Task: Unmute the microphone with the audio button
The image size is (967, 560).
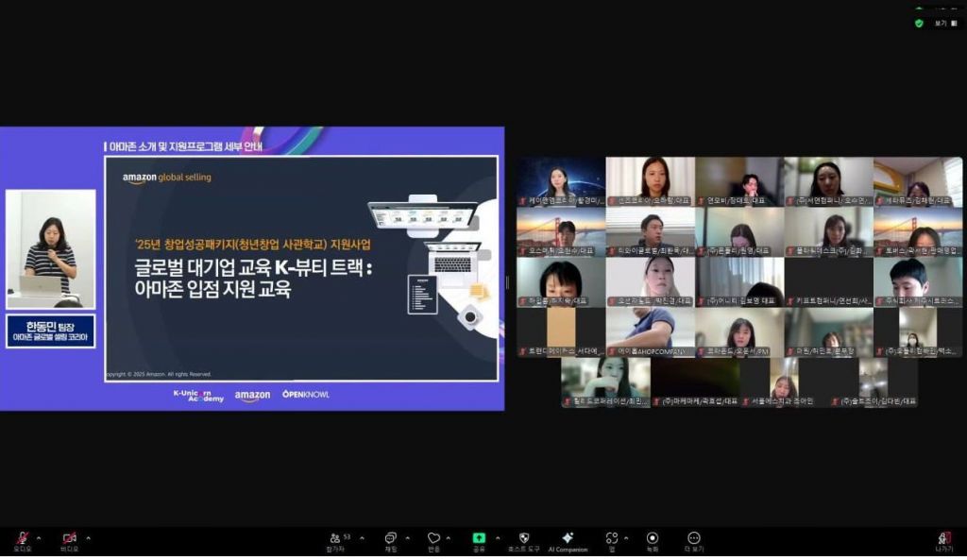Action: click(21, 539)
